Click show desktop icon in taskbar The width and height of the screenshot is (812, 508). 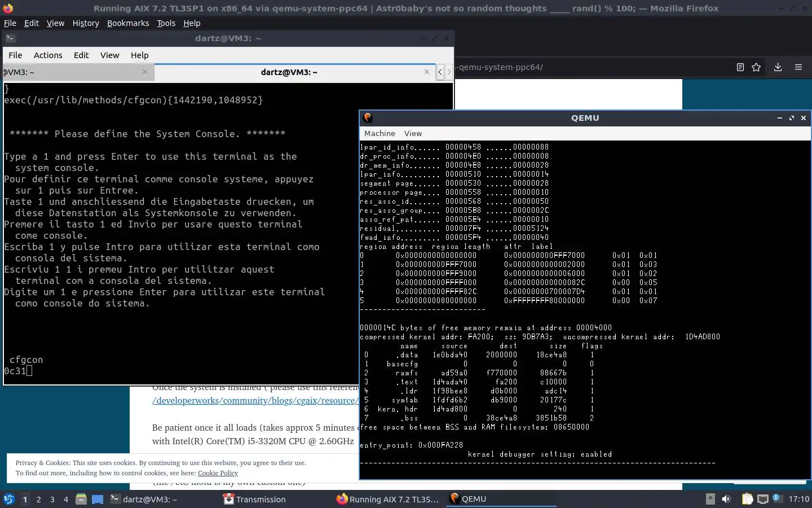pos(98,499)
